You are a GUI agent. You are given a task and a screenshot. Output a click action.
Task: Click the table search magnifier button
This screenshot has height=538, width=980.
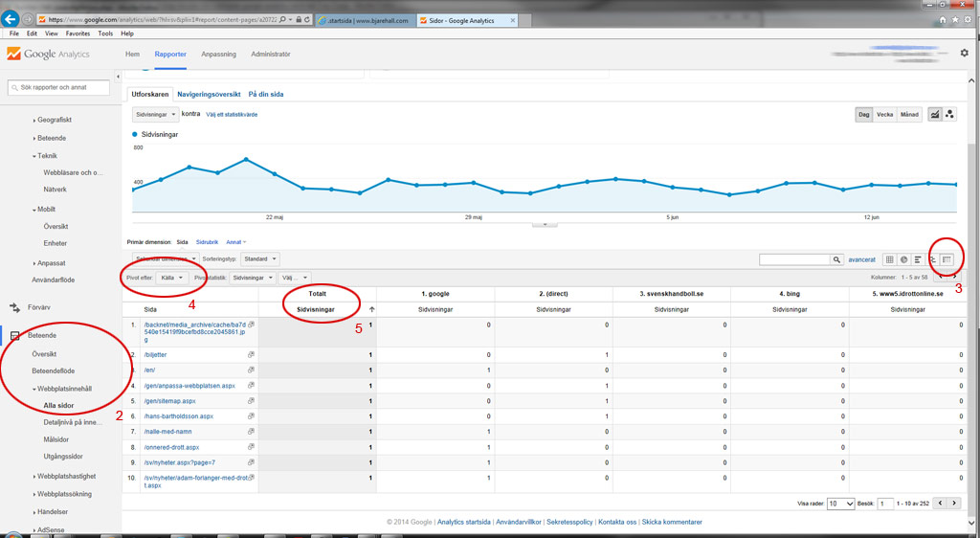(836, 259)
